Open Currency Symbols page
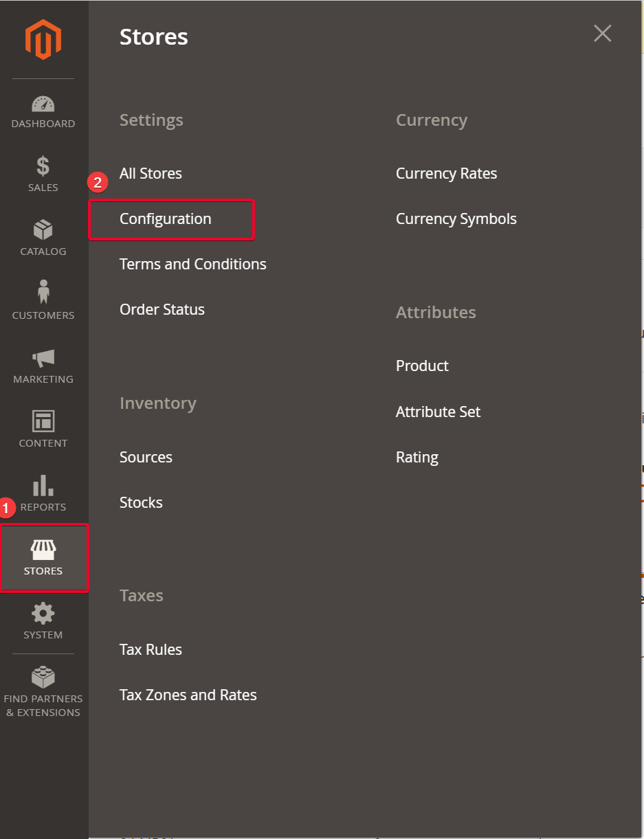 click(x=456, y=219)
